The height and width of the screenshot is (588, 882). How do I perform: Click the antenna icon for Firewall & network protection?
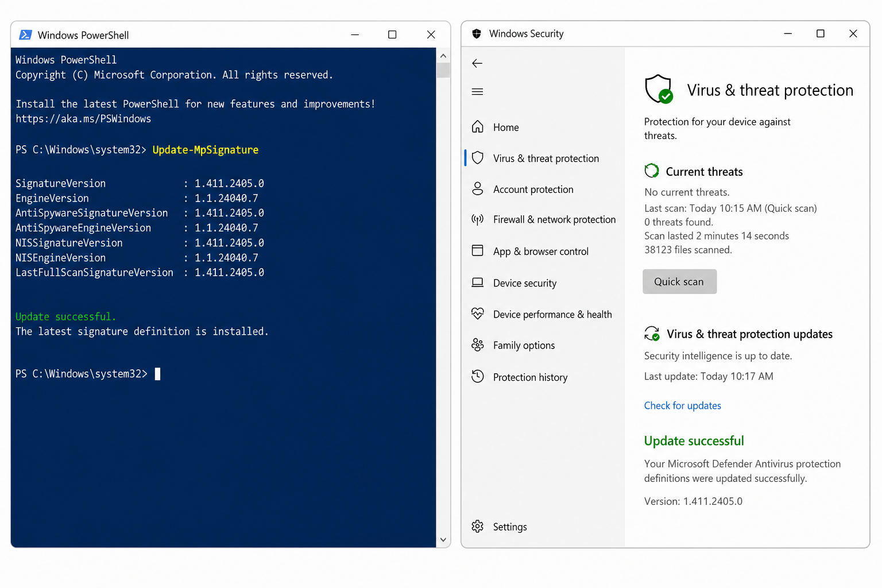[x=478, y=219]
